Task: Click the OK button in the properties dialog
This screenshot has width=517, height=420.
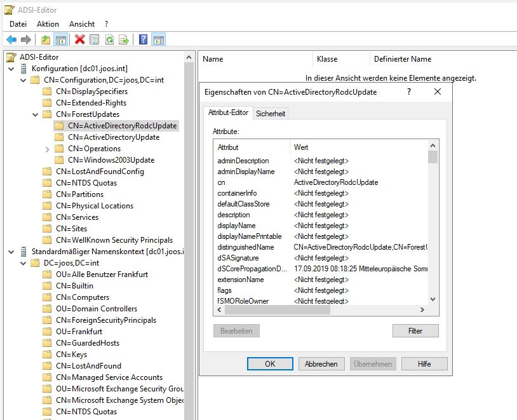Action: point(270,364)
